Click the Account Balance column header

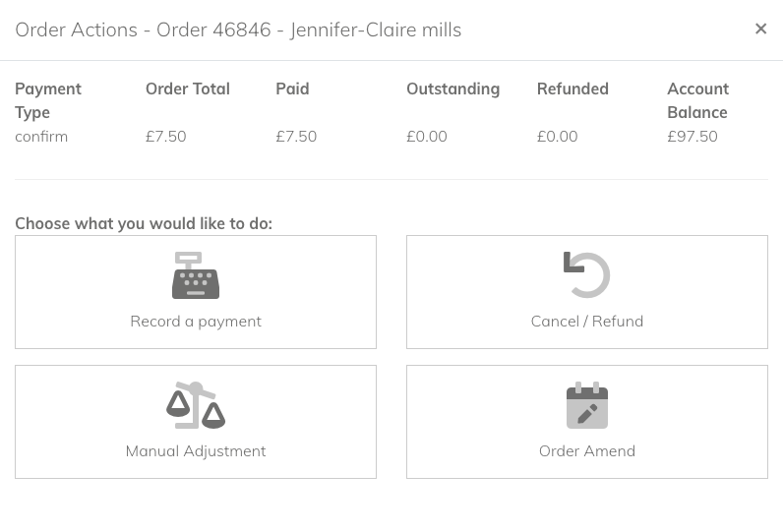[698, 100]
